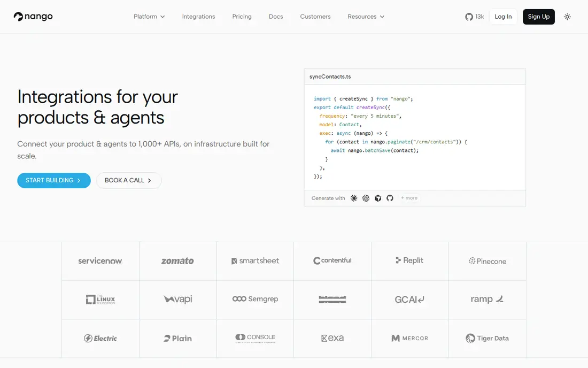Click the Plain logo
The image size is (588, 368).
pos(177,339)
